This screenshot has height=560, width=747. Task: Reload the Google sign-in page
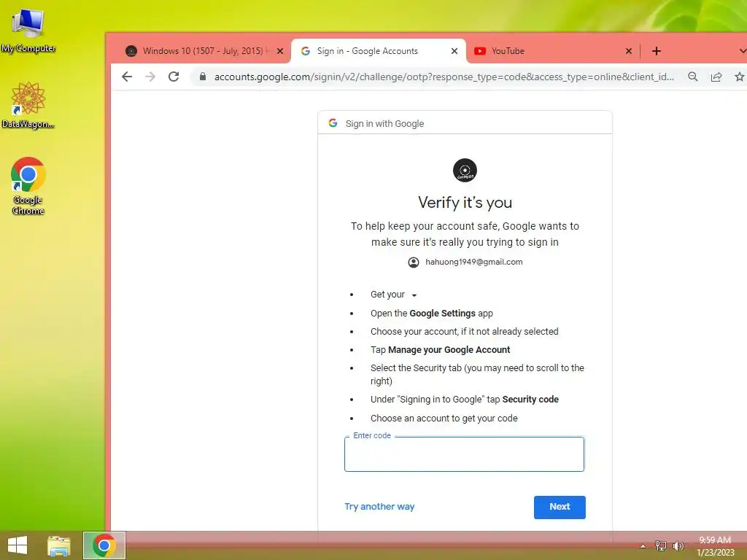pyautogui.click(x=174, y=77)
